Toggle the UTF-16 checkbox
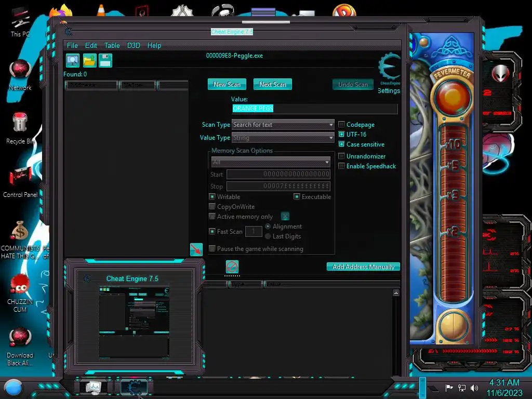The image size is (532, 399). (x=342, y=135)
